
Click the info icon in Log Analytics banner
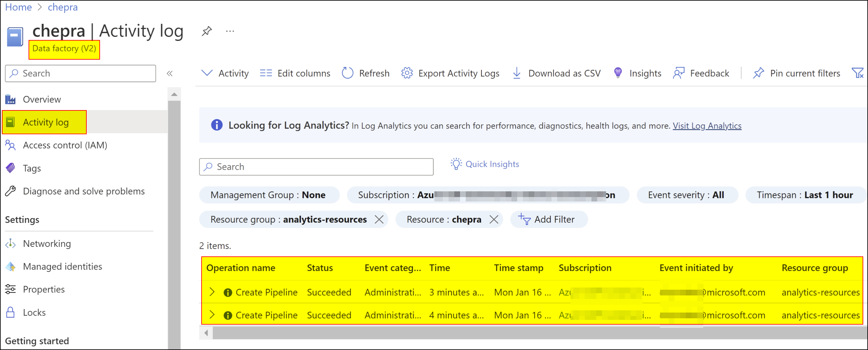point(217,125)
